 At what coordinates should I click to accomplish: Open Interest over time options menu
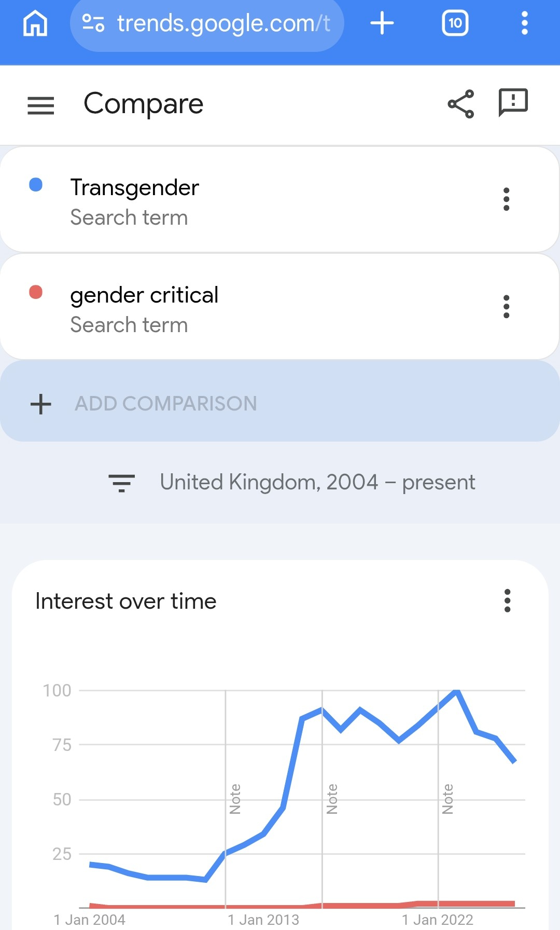pos(507,601)
